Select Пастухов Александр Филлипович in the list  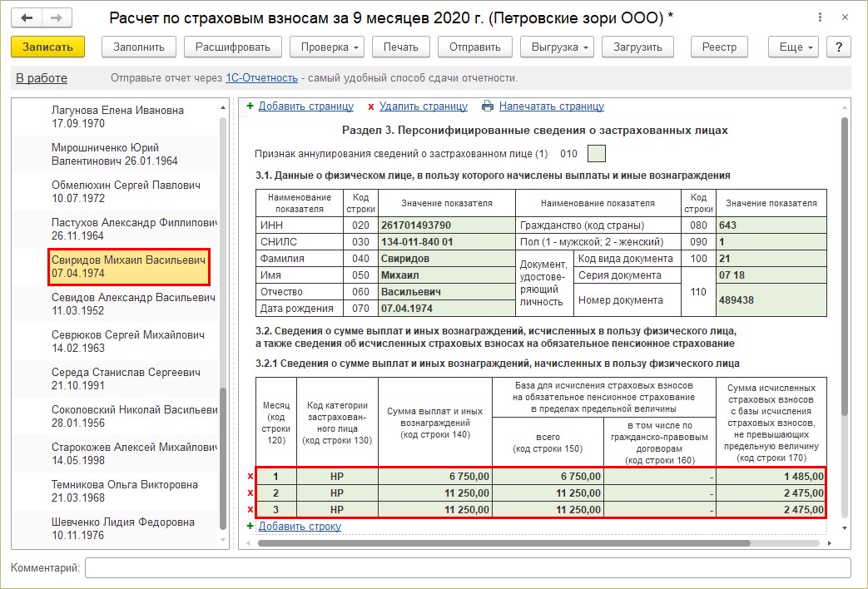pyautogui.click(x=115, y=229)
